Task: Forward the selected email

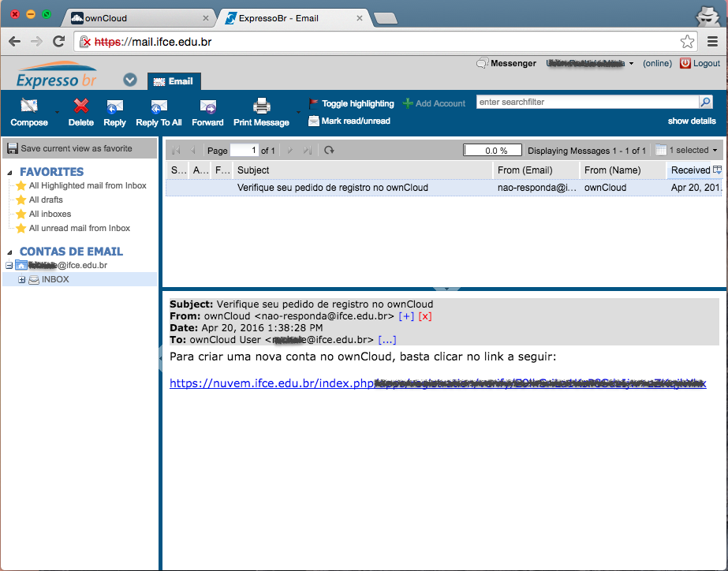Action: pos(207,112)
